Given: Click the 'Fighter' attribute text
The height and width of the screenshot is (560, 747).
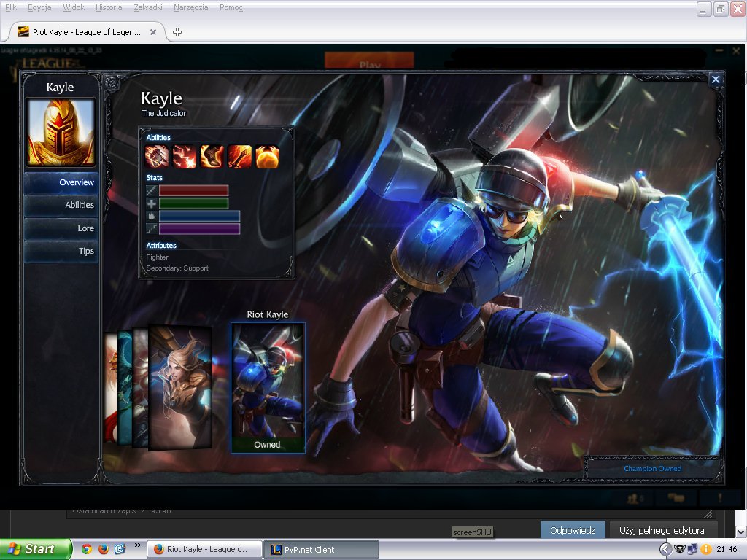Looking at the screenshot, I should point(158,257).
